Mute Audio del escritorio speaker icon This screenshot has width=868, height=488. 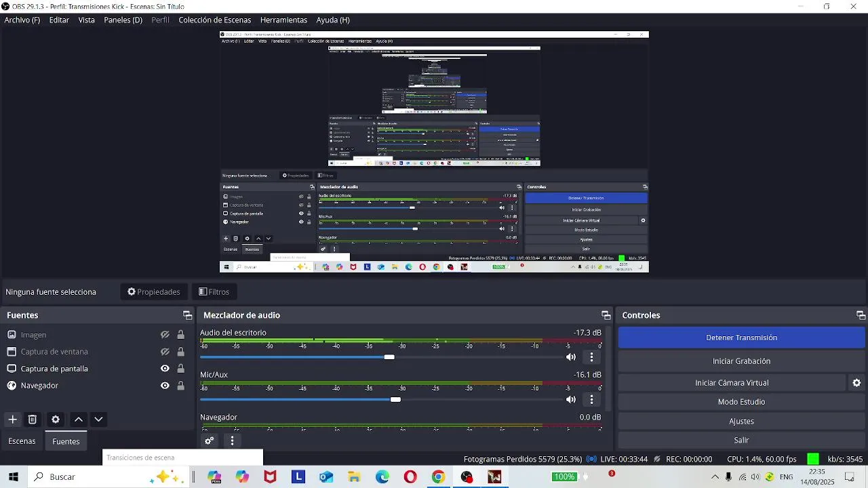[x=571, y=357]
